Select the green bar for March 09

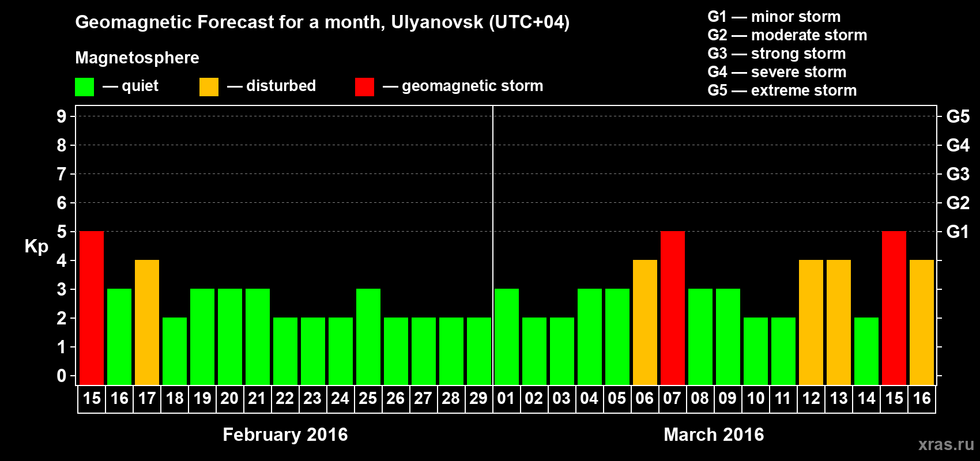(x=728, y=337)
